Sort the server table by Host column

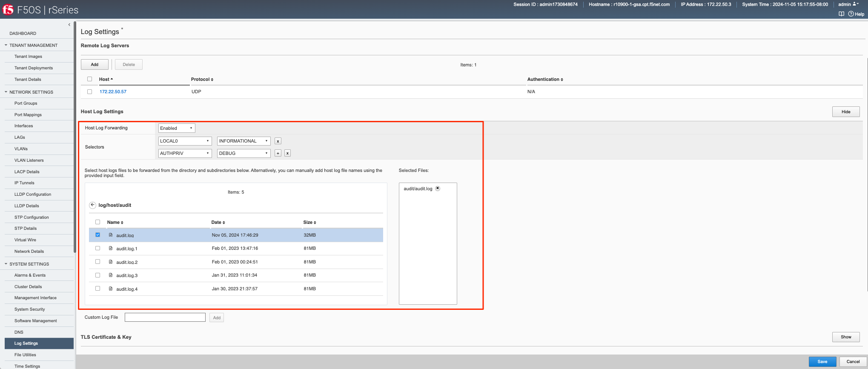pyautogui.click(x=106, y=79)
